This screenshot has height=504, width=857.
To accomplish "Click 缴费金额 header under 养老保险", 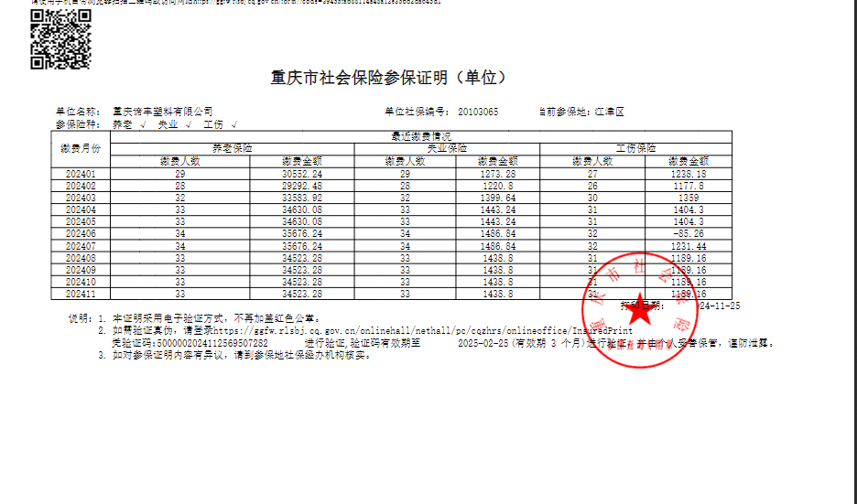I will [x=302, y=161].
